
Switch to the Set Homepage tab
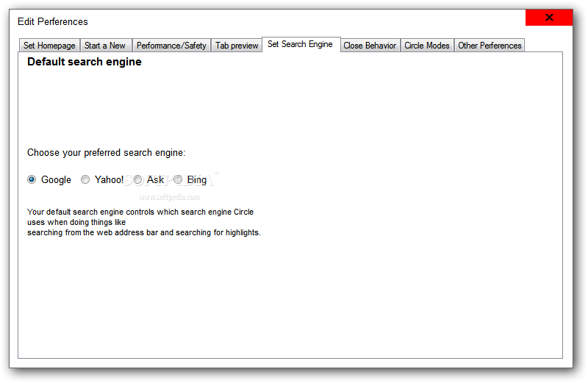pyautogui.click(x=49, y=46)
